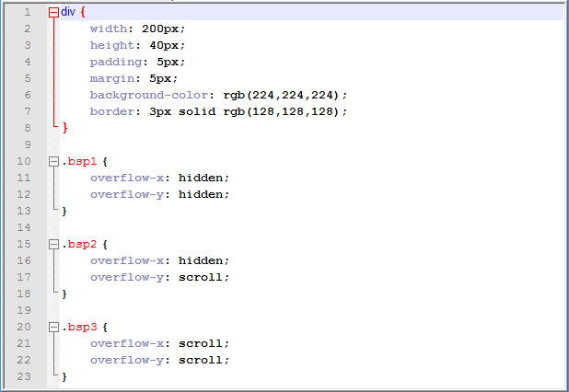This screenshot has width=569, height=392.
Task: Collapse the .bsp2 rule fold marker
Action: (53, 245)
